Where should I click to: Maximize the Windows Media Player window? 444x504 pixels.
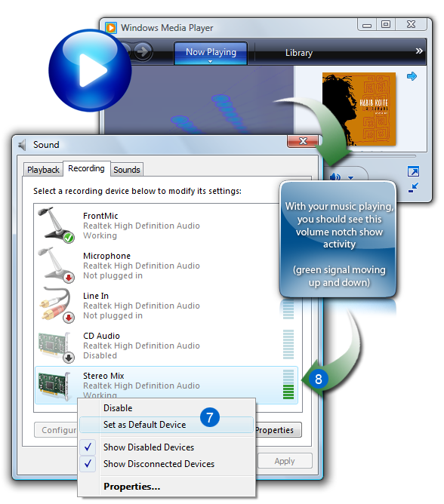(385, 24)
